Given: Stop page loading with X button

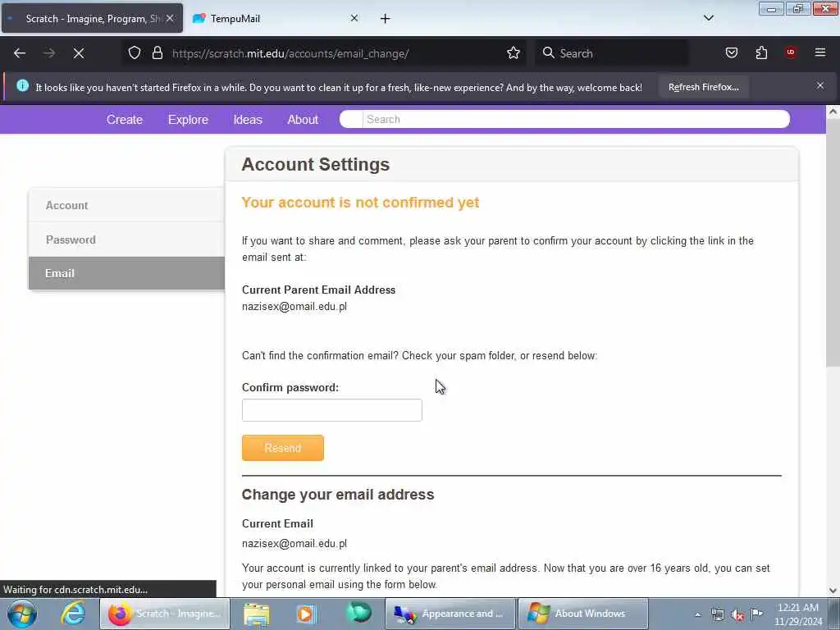Looking at the screenshot, I should [79, 53].
